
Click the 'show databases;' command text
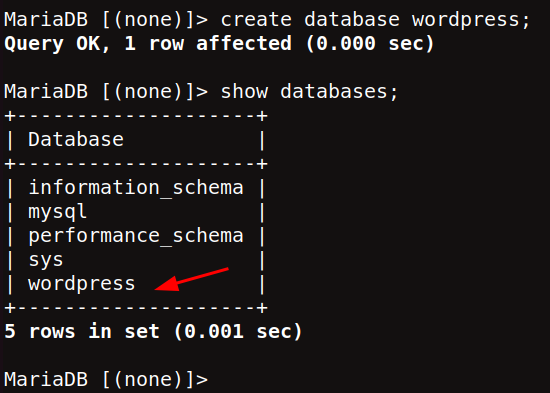coord(309,92)
